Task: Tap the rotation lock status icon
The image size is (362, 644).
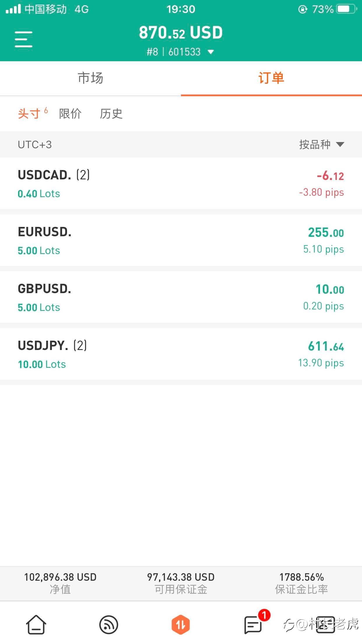Action: (303, 9)
